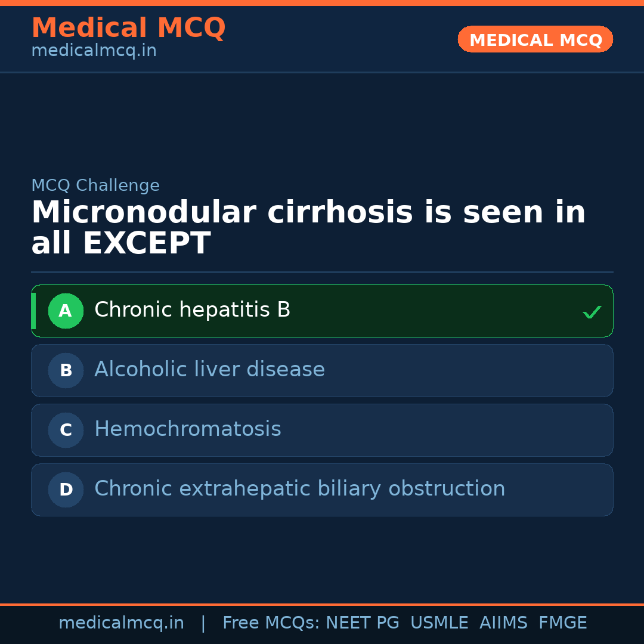The height and width of the screenshot is (644, 644).
Task: Click the green checkmark on option A
Action: coord(592,312)
